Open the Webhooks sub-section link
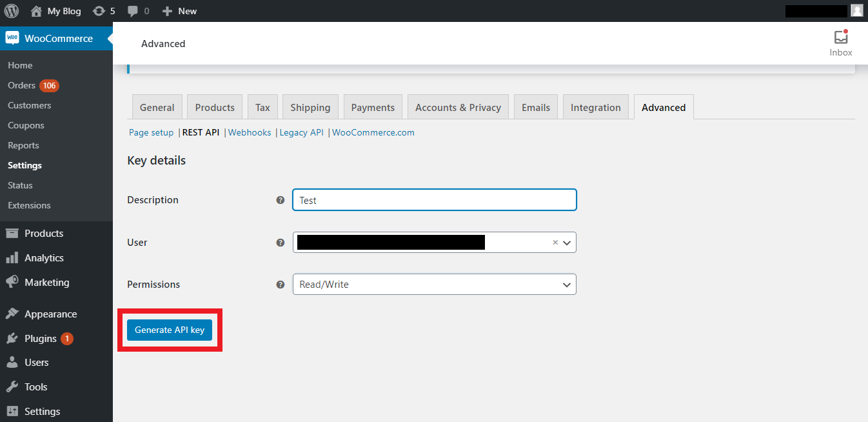The width and height of the screenshot is (868, 422). click(x=250, y=132)
